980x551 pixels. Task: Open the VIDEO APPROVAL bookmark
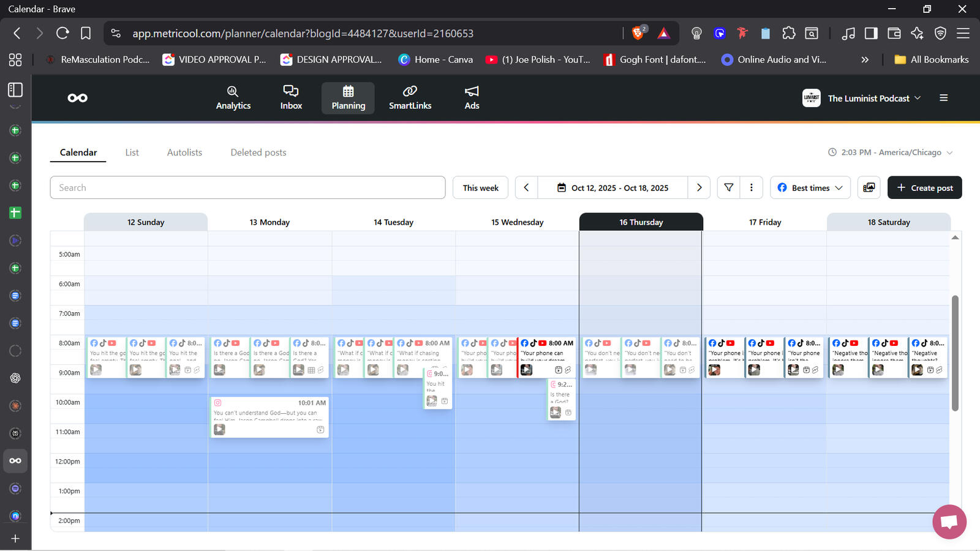point(214,59)
